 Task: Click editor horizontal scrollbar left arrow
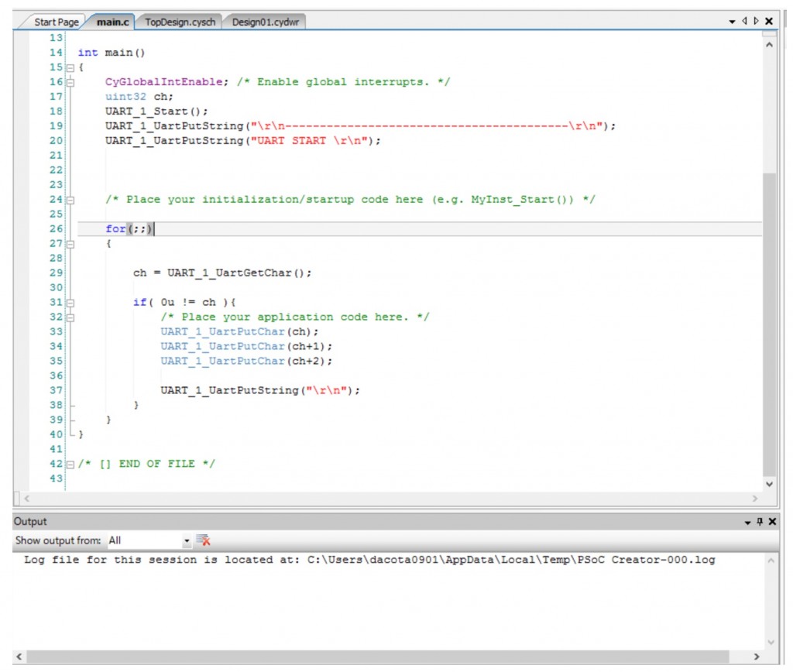pos(27,499)
